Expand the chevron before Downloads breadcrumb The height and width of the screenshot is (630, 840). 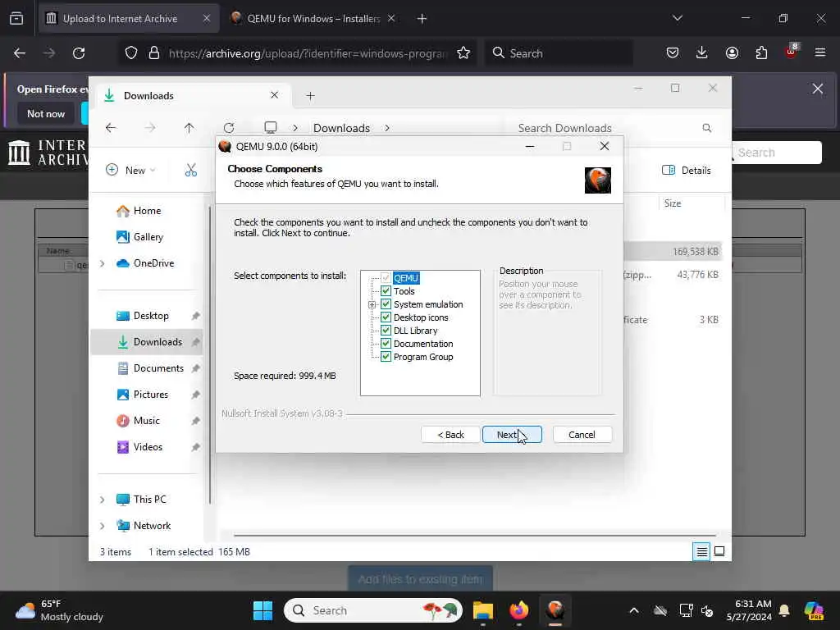tap(295, 128)
